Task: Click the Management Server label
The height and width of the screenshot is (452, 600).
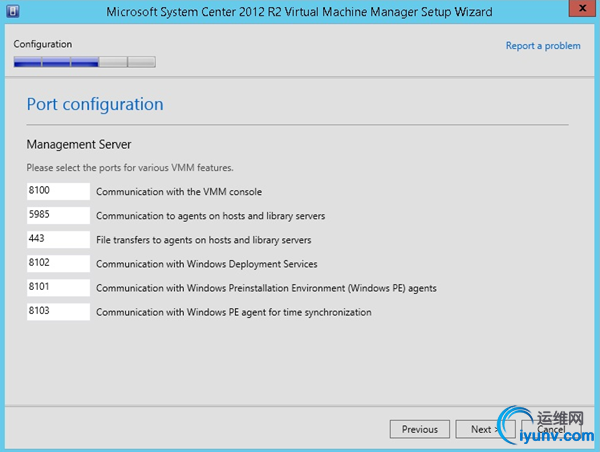Action: tap(79, 145)
